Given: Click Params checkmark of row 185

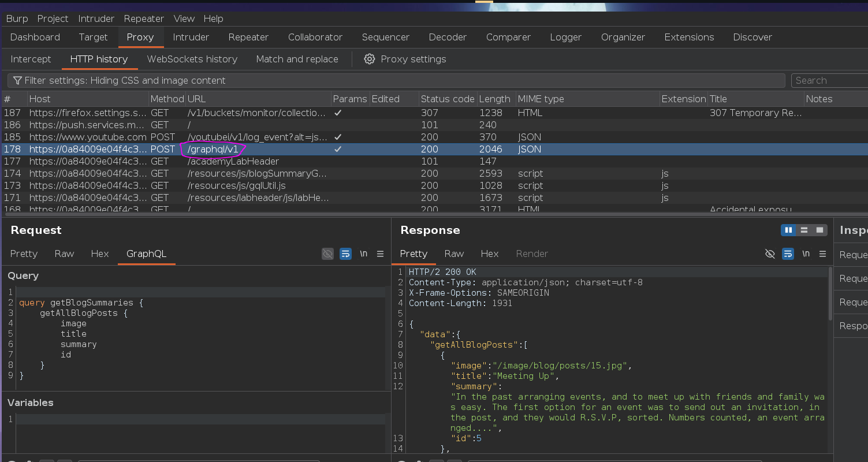Looking at the screenshot, I should click(338, 137).
